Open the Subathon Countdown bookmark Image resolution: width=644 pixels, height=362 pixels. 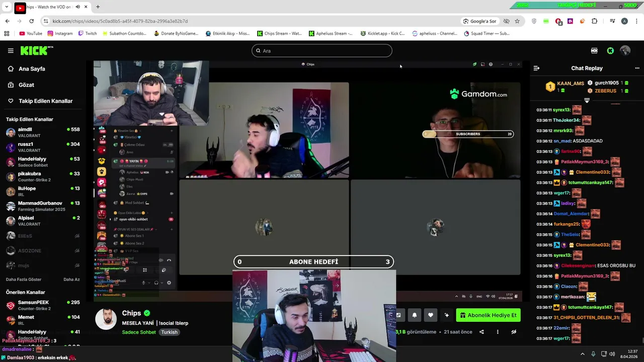[x=124, y=34]
